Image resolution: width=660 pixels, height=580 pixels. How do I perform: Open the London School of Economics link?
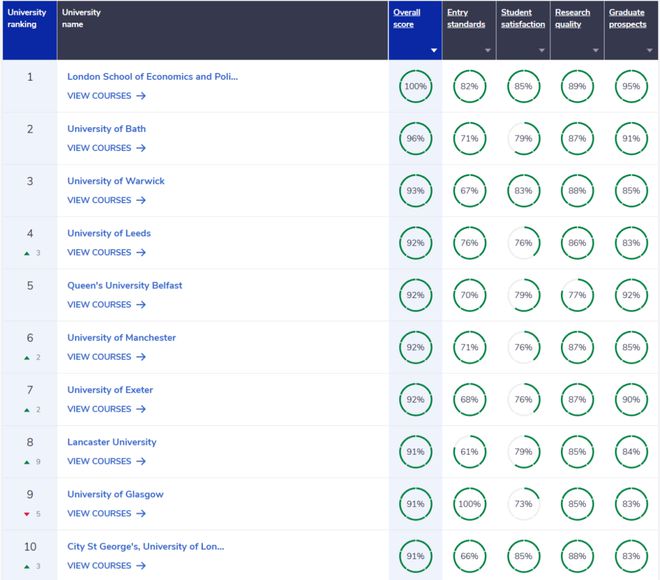click(152, 77)
